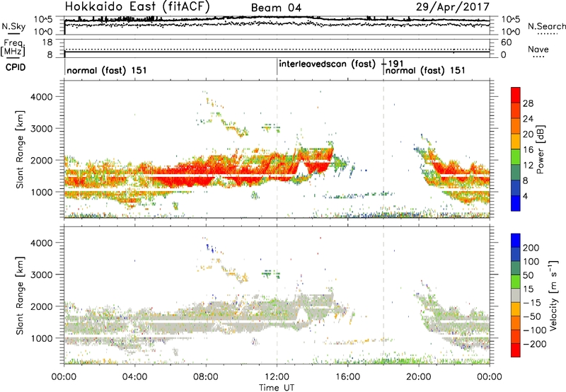Image resolution: width=566 pixels, height=392 pixels.
Task: Click the 'interleavedscan (fast)' CPID label
Action: point(327,64)
